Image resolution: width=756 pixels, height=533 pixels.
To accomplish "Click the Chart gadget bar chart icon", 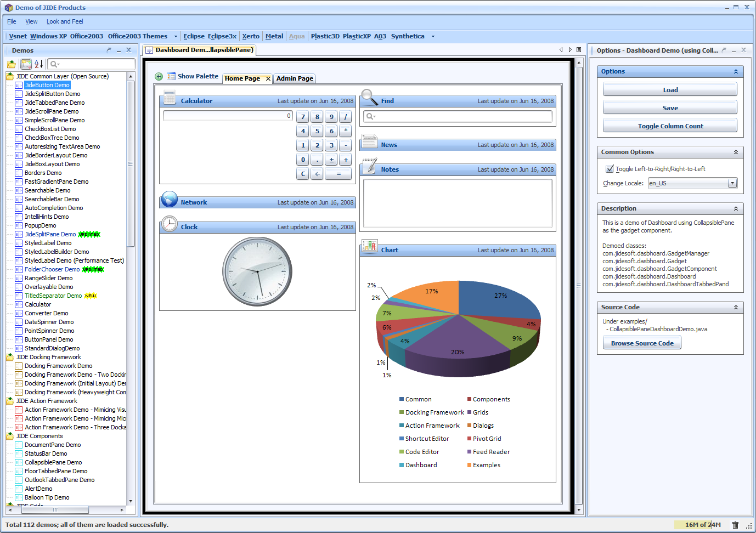I will [370, 246].
